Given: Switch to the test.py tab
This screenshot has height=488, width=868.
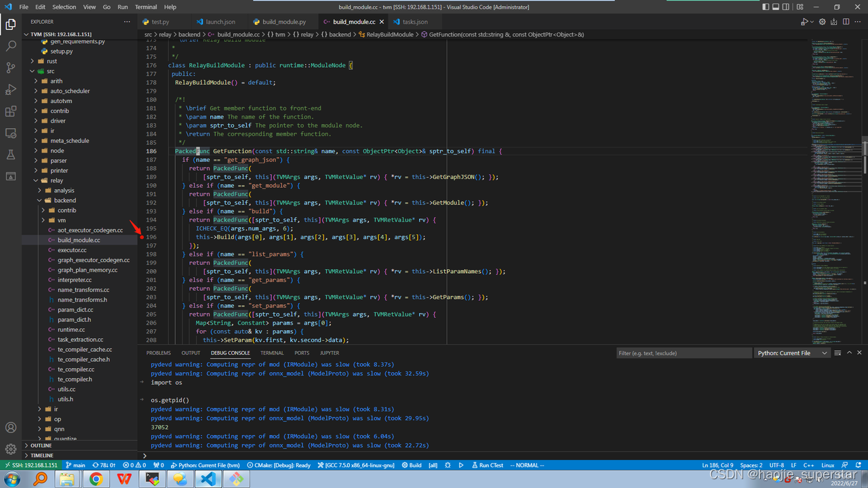Looking at the screenshot, I should pos(161,22).
